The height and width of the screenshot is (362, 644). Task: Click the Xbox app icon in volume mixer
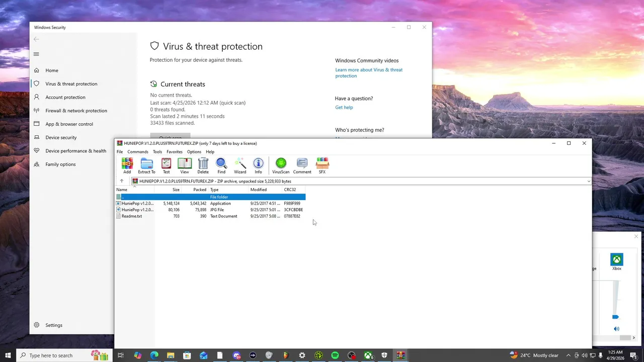click(x=616, y=259)
